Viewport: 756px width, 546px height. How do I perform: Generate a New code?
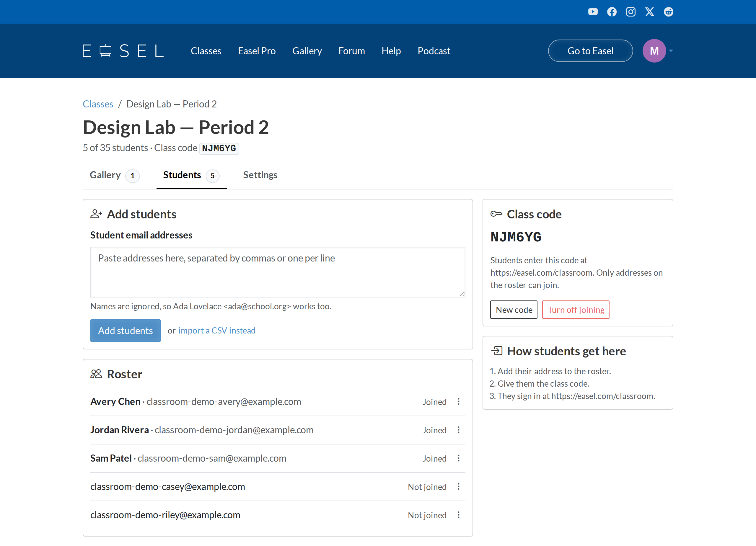514,310
